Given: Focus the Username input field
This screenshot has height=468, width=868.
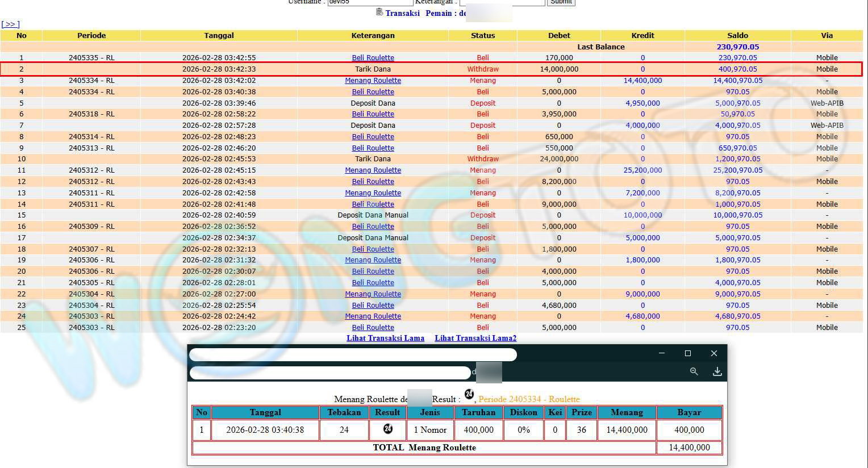Looking at the screenshot, I should click(370, 2).
